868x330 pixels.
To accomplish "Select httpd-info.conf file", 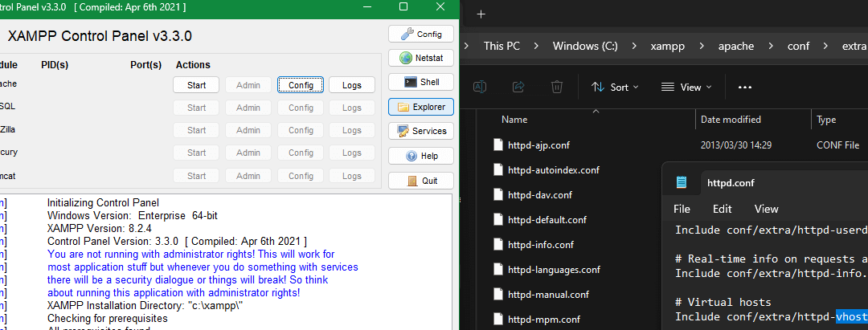I will pyautogui.click(x=541, y=245).
